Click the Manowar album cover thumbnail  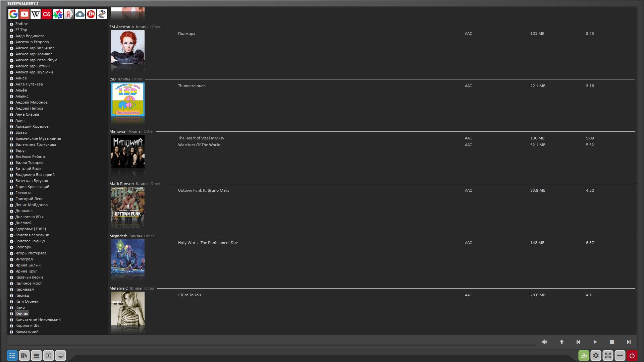click(127, 152)
